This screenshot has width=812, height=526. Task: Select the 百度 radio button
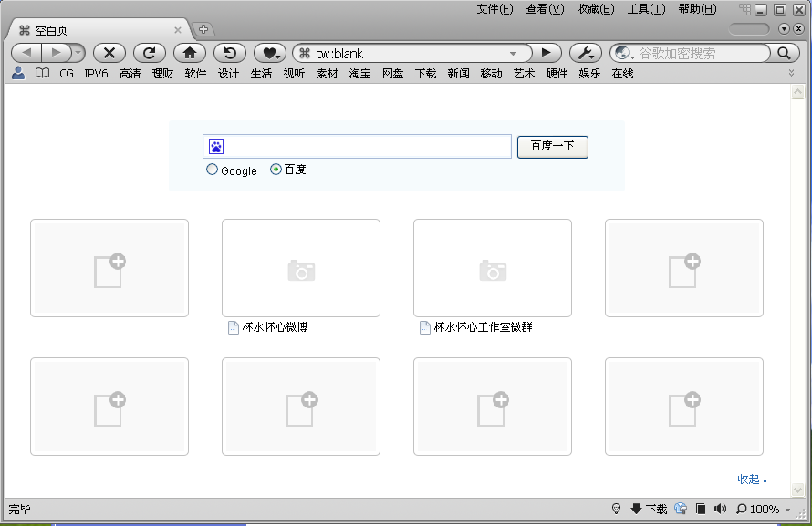pyautogui.click(x=276, y=169)
